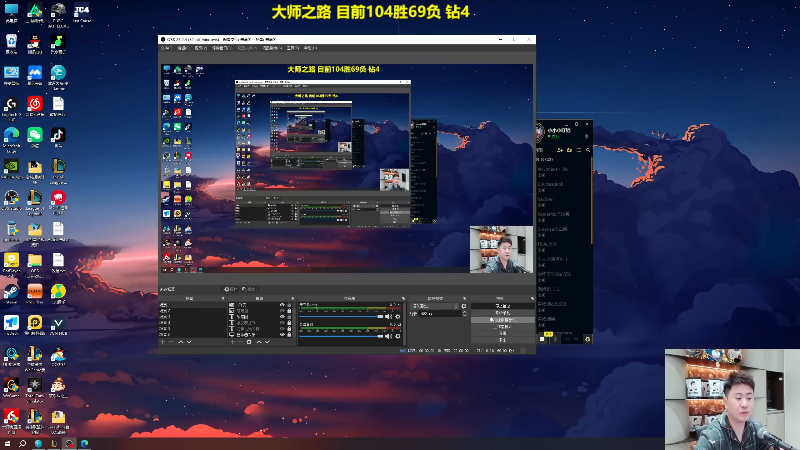
Task: Toggle visibility eye of third source
Action: pyautogui.click(x=282, y=316)
